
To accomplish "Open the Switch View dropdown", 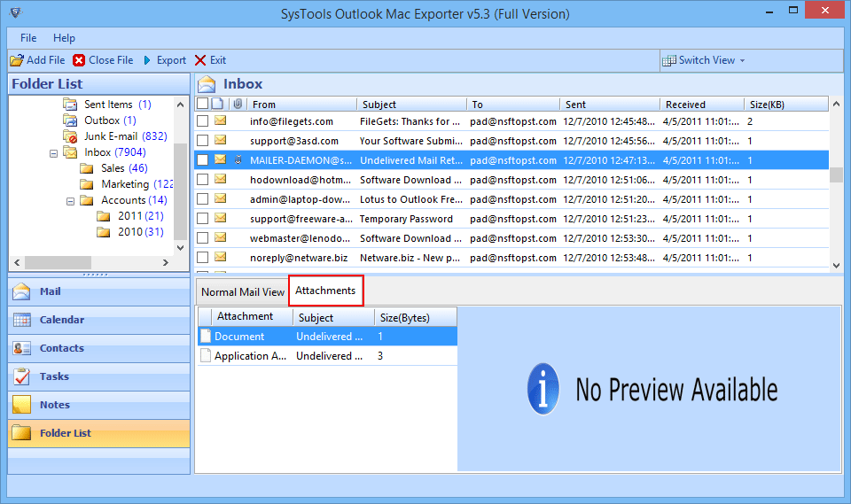I will tap(706, 60).
